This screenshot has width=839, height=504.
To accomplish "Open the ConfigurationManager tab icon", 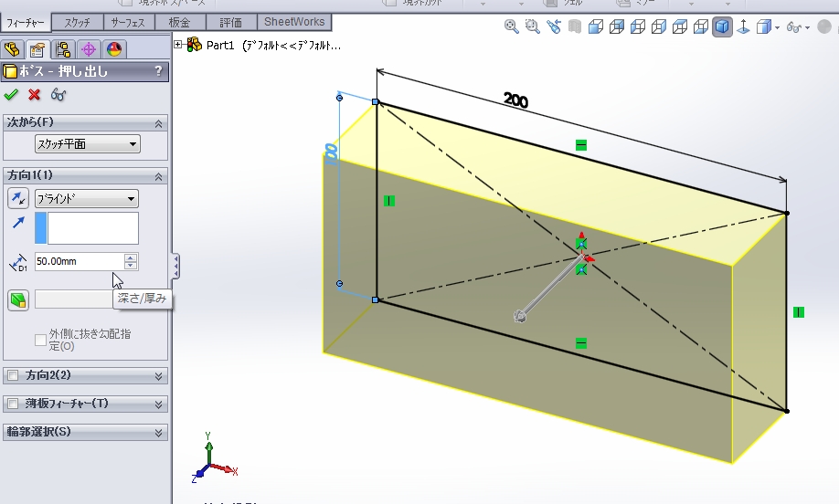I will pyautogui.click(x=63, y=49).
